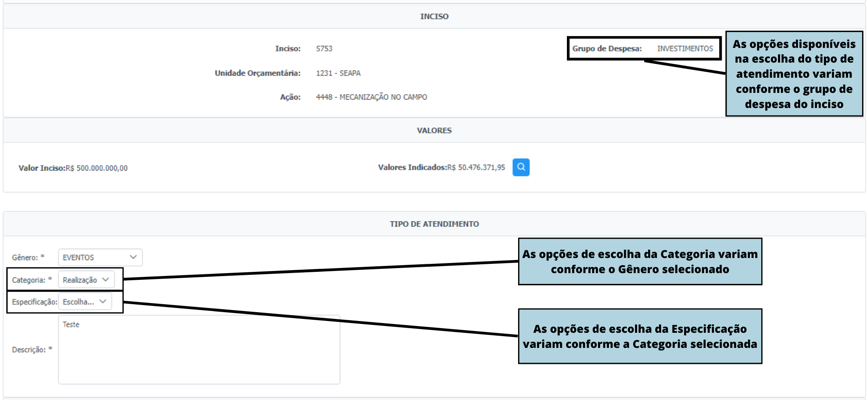
Task: Click the Unidade Orçamentária value 1231 - SEAPA
Action: (x=338, y=73)
